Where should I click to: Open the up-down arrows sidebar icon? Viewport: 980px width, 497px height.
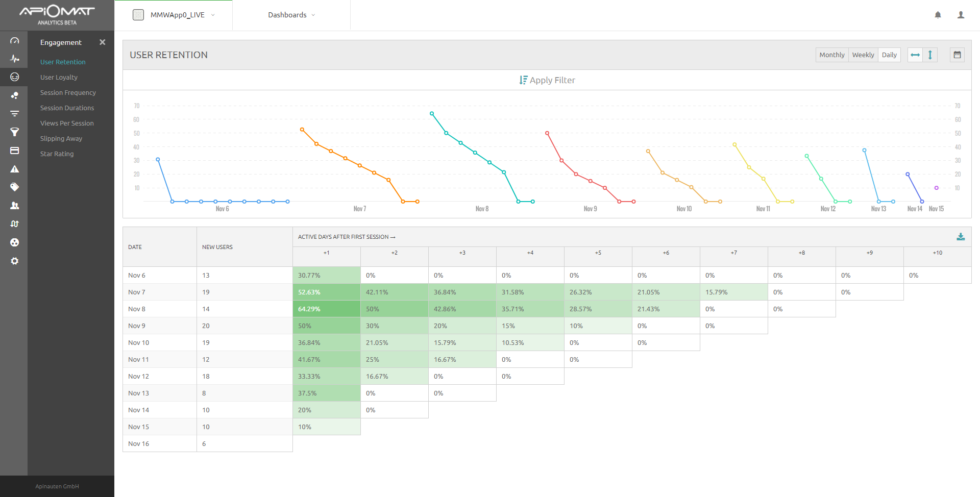coord(14,224)
